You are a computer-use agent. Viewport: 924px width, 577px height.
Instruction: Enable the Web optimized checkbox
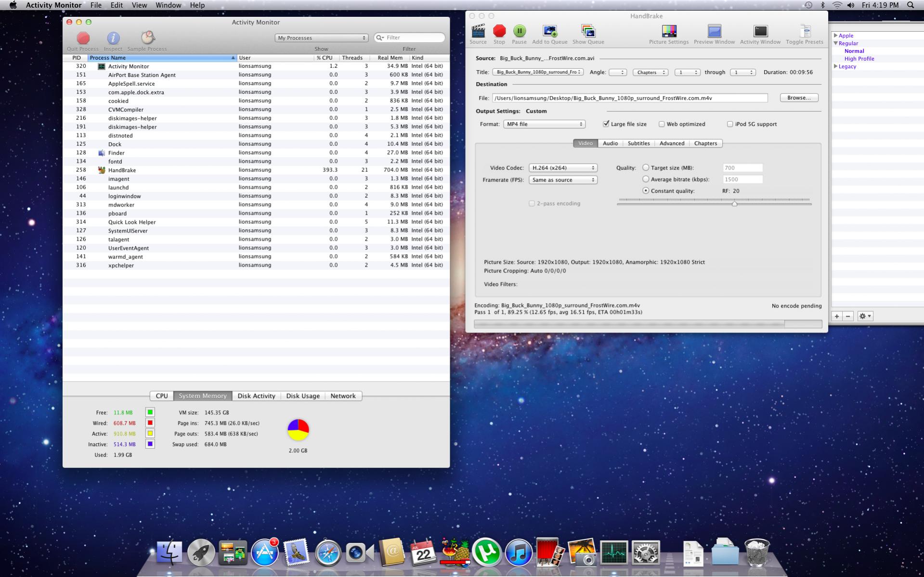pos(662,124)
